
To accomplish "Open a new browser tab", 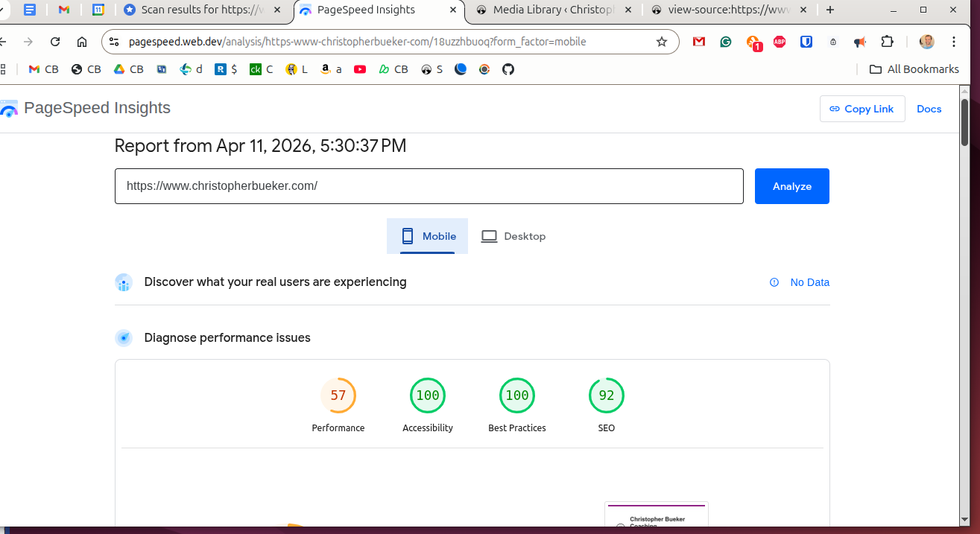I will [830, 10].
